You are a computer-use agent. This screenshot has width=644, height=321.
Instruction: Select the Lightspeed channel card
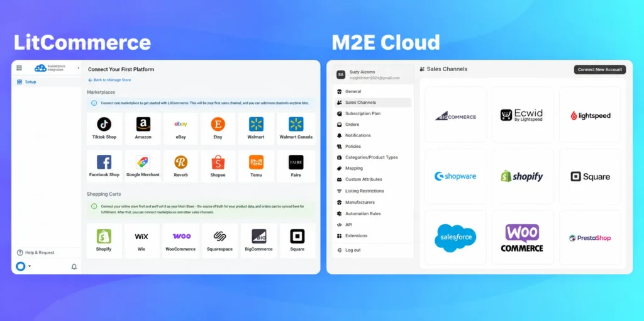tap(590, 115)
